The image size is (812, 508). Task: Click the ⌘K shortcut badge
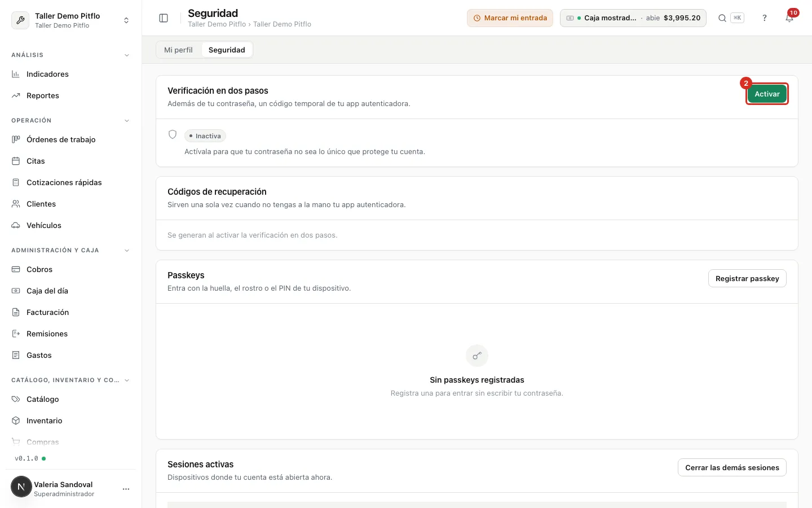point(737,18)
